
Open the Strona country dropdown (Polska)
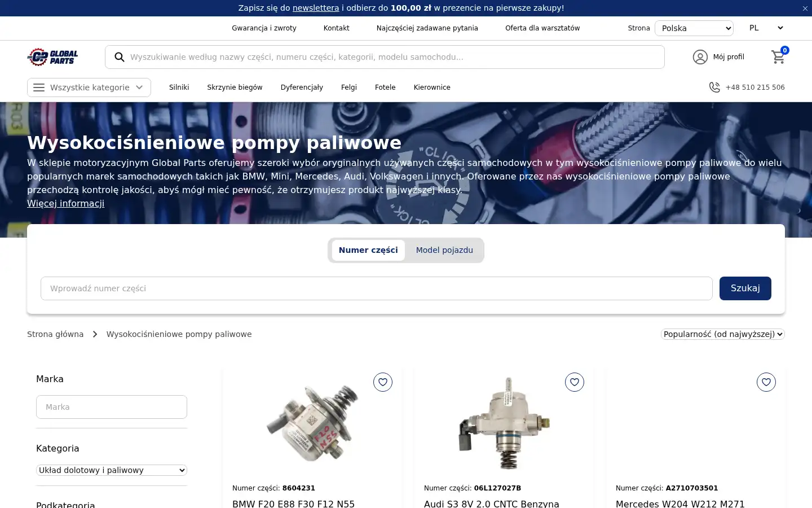pyautogui.click(x=694, y=28)
